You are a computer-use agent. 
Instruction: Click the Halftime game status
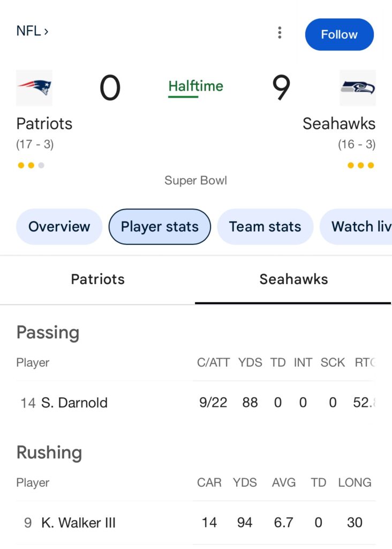(x=195, y=86)
